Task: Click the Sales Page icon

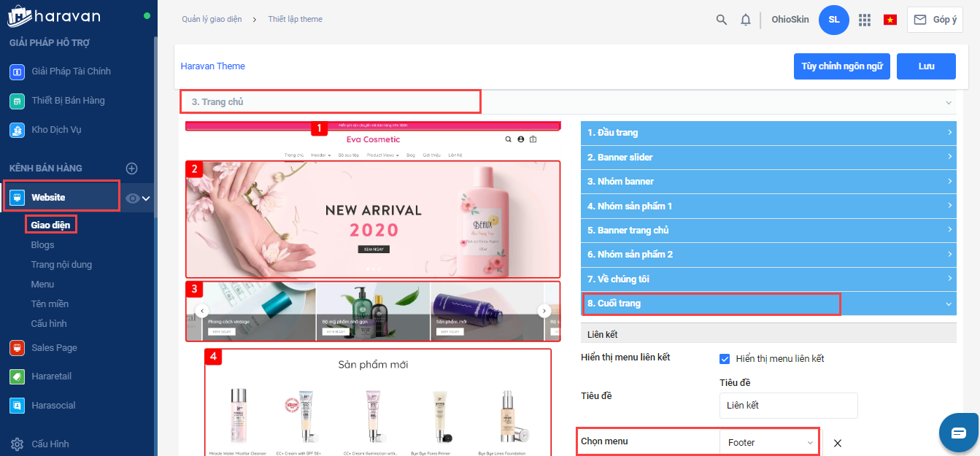Action: pyautogui.click(x=18, y=347)
